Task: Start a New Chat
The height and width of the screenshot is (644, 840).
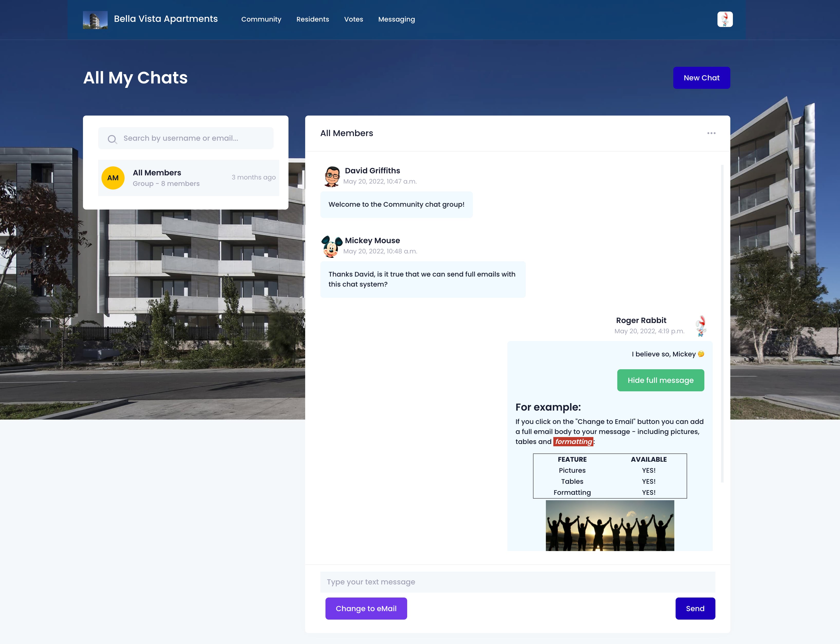Action: pos(701,78)
